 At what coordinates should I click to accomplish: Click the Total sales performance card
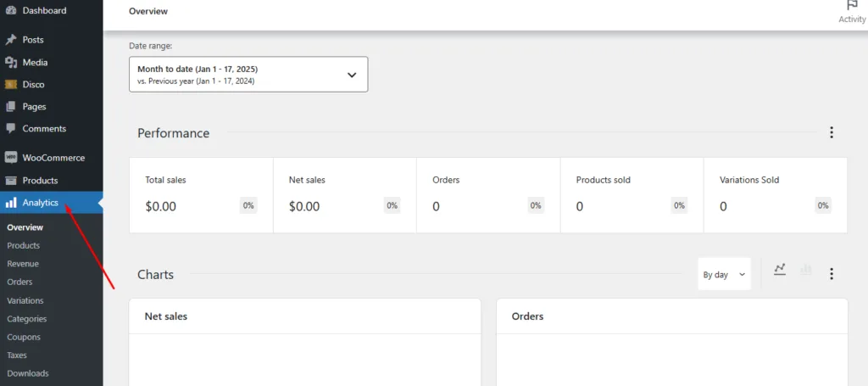[201, 195]
